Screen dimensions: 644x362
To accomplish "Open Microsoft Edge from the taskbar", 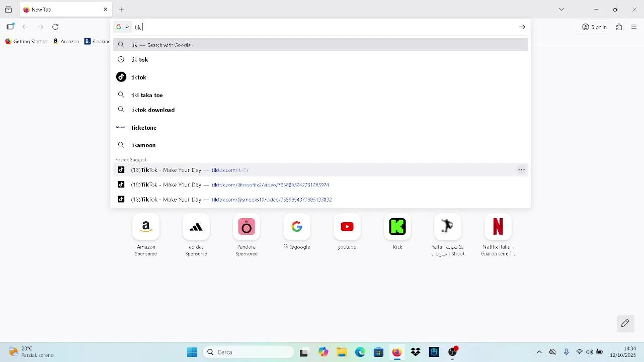I will (x=360, y=352).
